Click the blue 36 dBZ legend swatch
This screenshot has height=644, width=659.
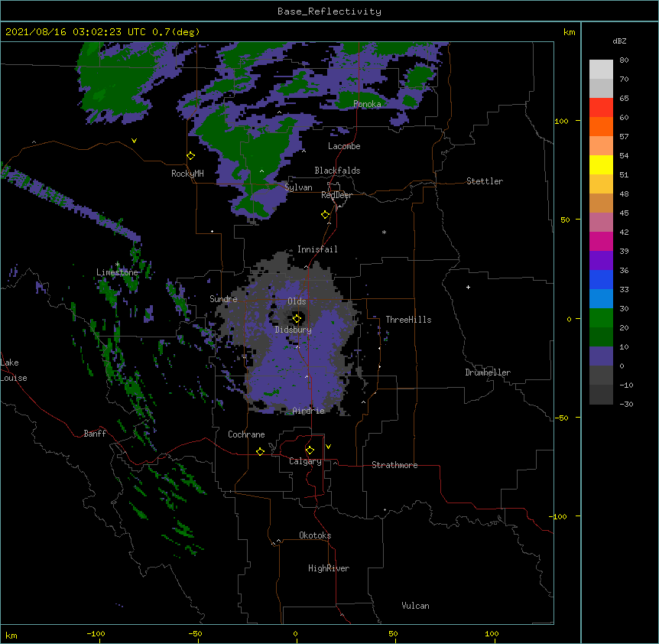click(601, 279)
